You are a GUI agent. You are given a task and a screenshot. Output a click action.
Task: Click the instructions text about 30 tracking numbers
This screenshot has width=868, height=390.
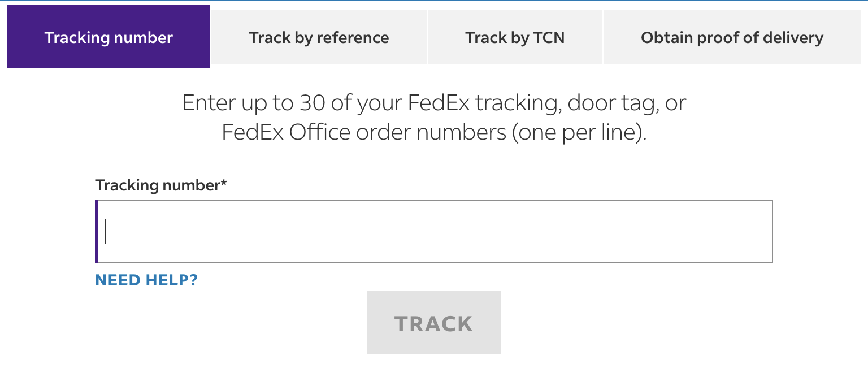pyautogui.click(x=433, y=117)
